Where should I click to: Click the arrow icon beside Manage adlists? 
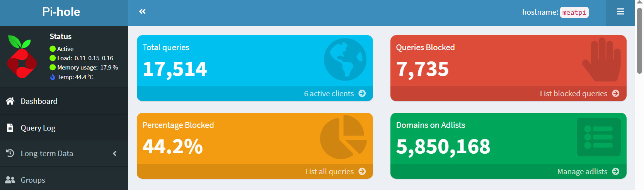(x=615, y=171)
